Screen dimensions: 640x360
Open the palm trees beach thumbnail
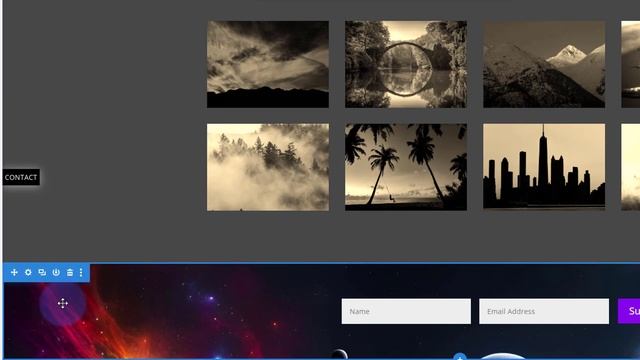[x=406, y=167]
